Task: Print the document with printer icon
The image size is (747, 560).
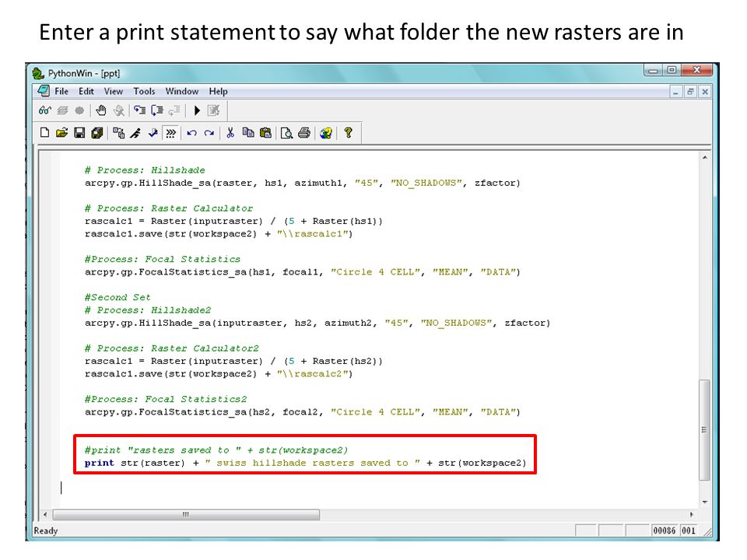Action: 304,133
